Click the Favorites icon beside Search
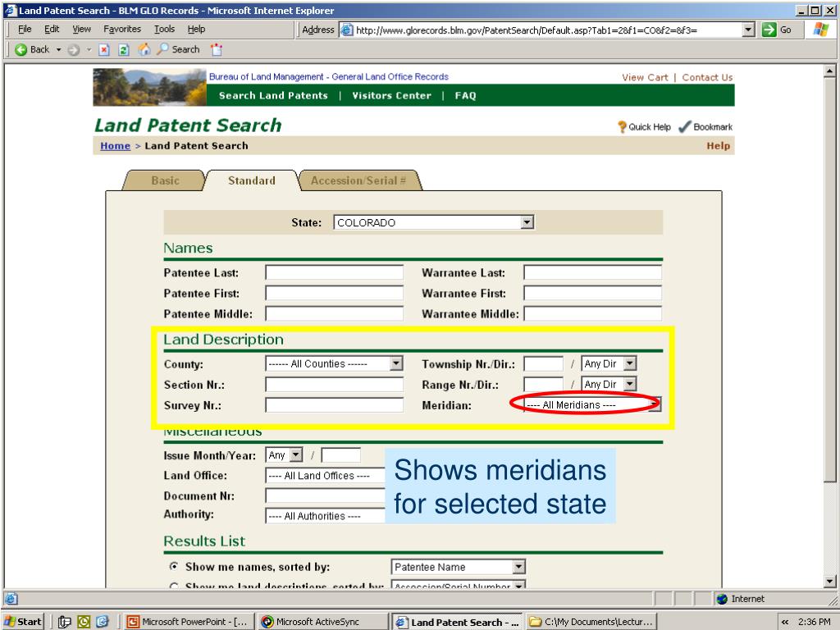The width and height of the screenshot is (840, 630). pyautogui.click(x=217, y=50)
